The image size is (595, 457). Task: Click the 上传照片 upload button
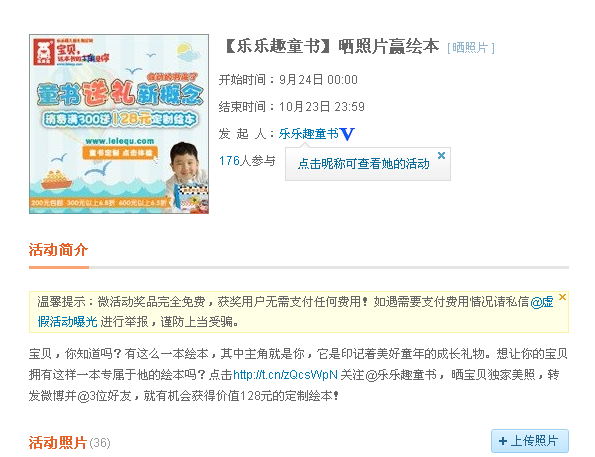530,441
